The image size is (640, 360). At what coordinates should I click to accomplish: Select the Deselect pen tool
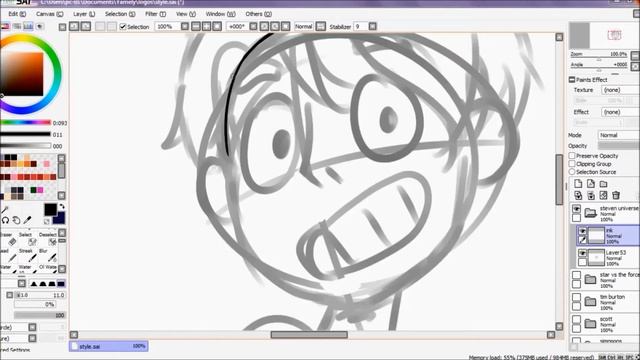pos(48,239)
